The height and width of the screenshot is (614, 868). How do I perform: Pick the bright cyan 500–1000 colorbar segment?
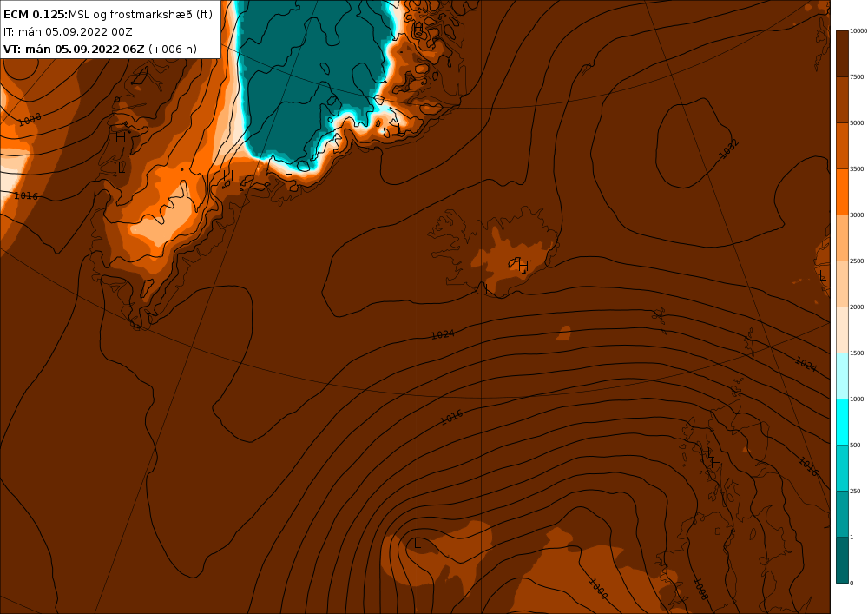842,421
